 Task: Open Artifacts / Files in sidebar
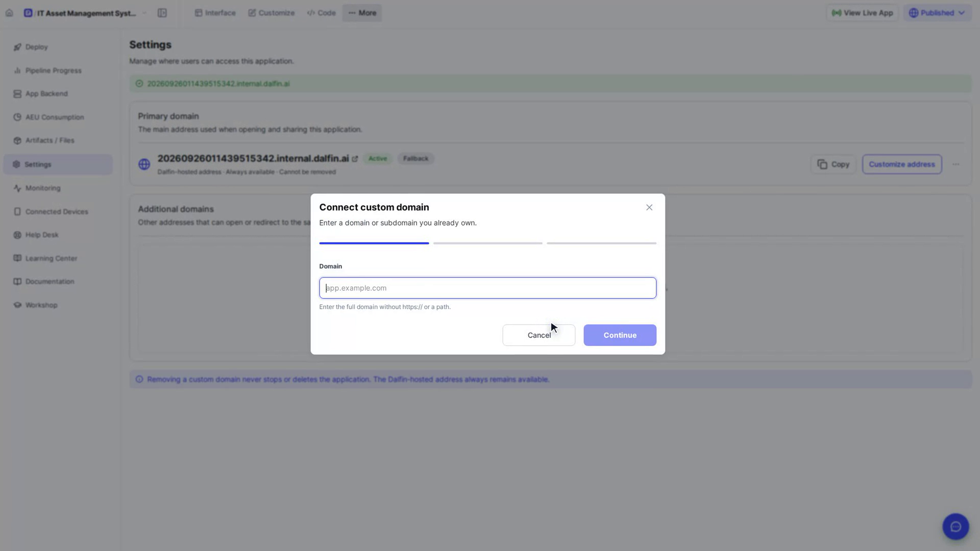click(x=58, y=140)
